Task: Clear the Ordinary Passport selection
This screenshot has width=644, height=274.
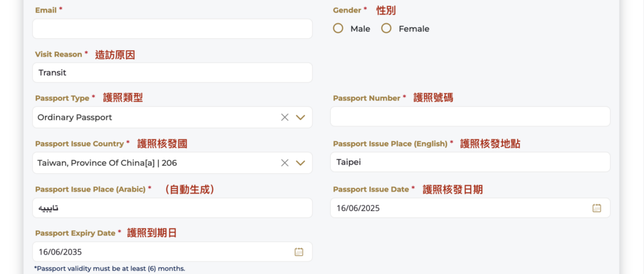Action: pyautogui.click(x=284, y=117)
